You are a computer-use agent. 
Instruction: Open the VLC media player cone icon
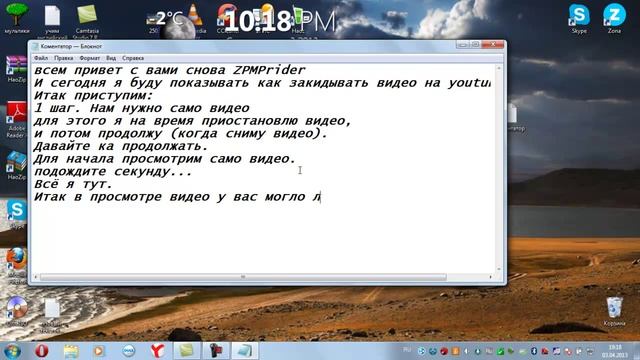[x=196, y=16]
